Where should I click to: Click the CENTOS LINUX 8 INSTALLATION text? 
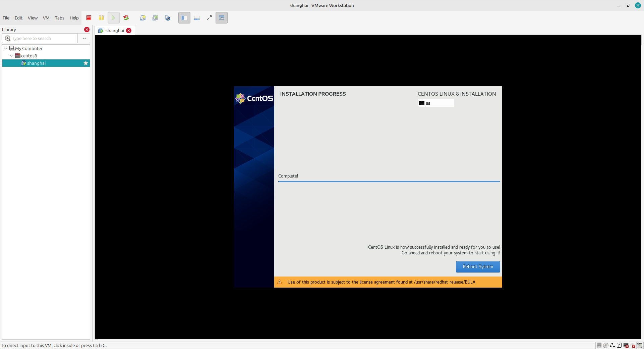click(x=457, y=94)
